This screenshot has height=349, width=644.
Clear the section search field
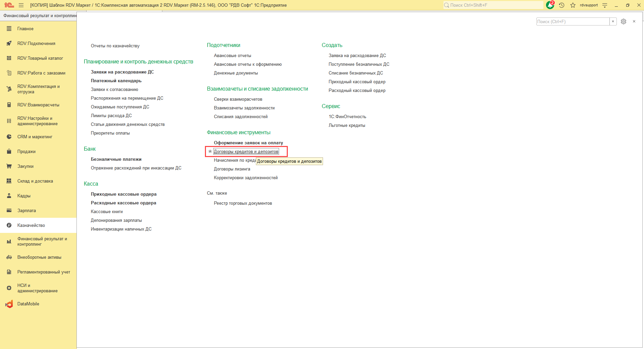pos(613,21)
